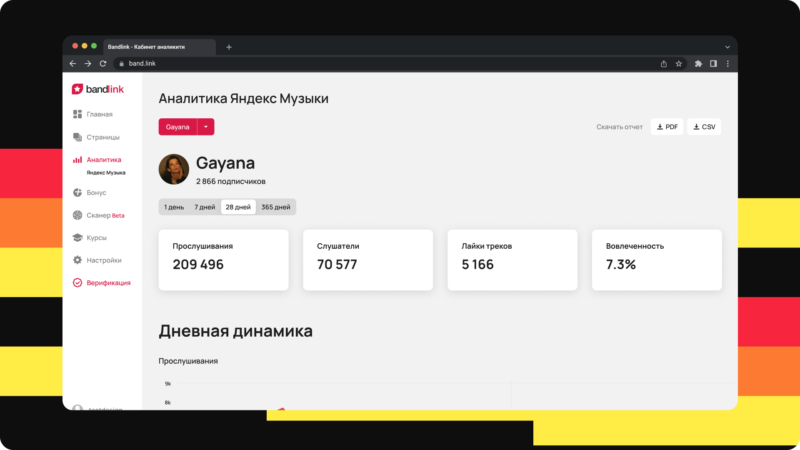
Task: Click the red Gayana artist selector button
Action: coord(177,127)
